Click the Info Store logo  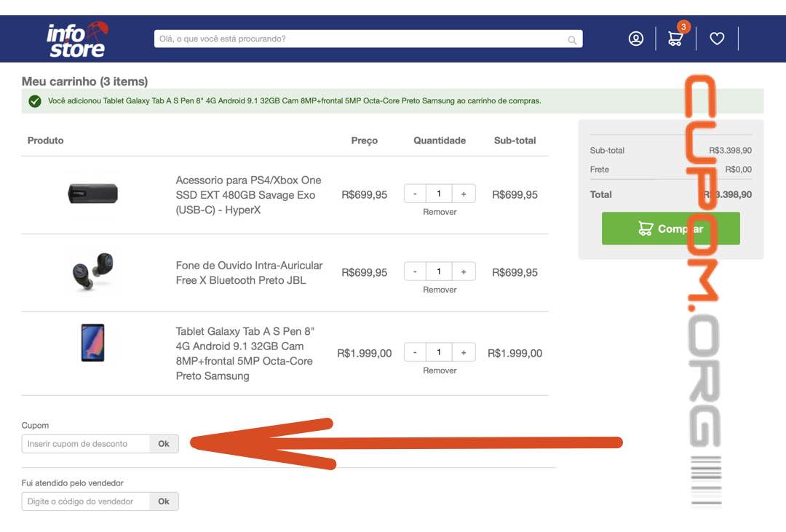[x=77, y=39]
